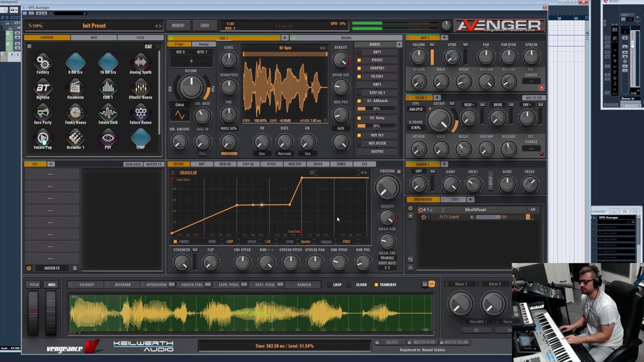The height and width of the screenshot is (362, 644).
Task: Open the SYNC Quarter dropdown
Action: [306, 242]
